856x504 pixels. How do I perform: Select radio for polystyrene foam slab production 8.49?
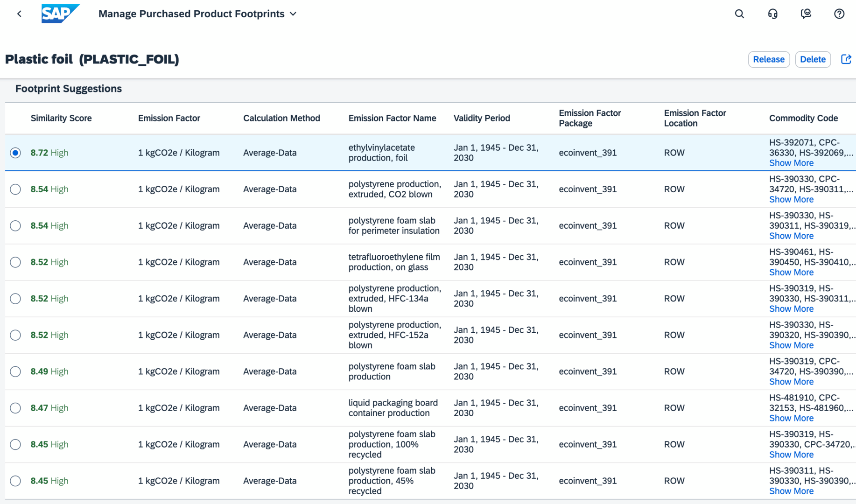15,371
